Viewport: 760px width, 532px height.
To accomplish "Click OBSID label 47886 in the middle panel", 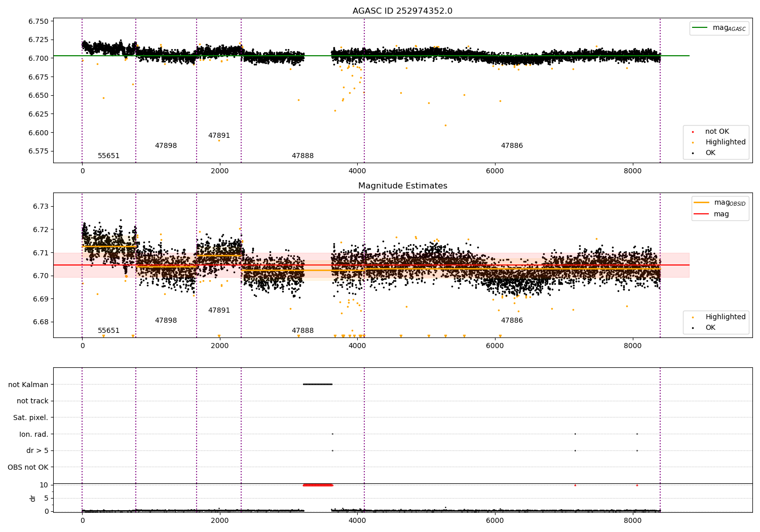I will (512, 321).
